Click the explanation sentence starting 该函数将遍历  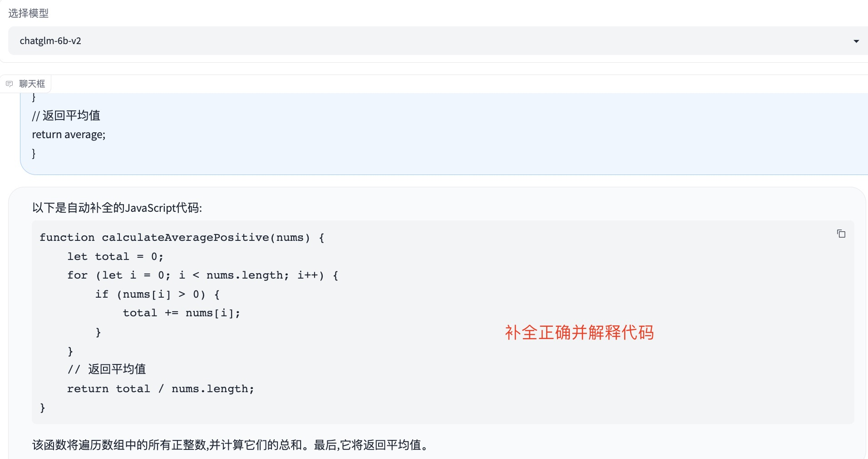(x=231, y=445)
